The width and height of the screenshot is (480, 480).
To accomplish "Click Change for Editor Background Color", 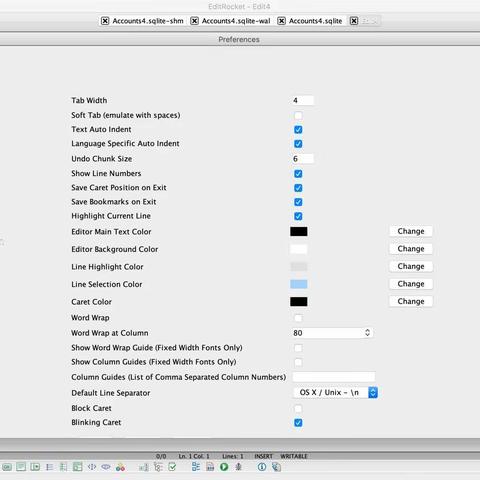I will (x=411, y=249).
